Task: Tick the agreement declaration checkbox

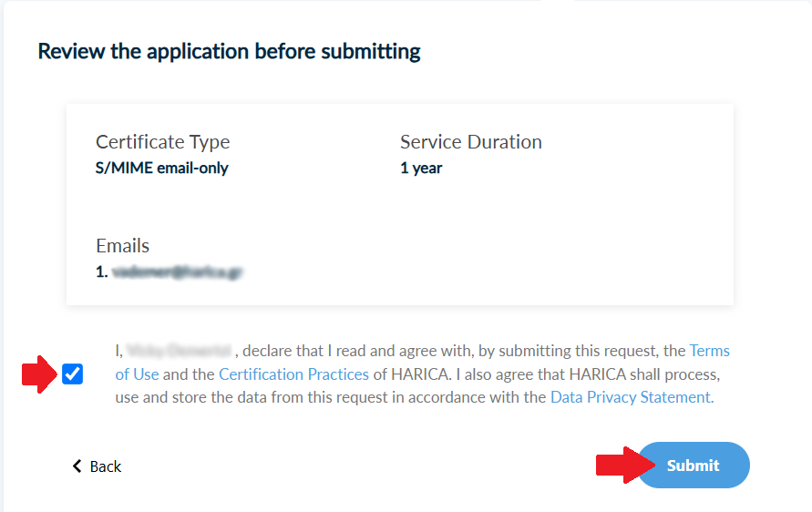Action: pos(73,374)
